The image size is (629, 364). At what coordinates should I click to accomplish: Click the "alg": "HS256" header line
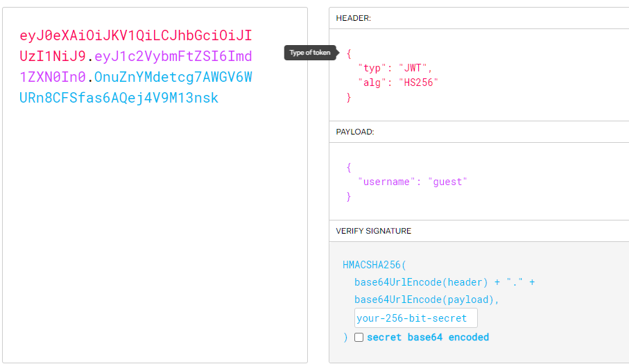[x=398, y=83]
